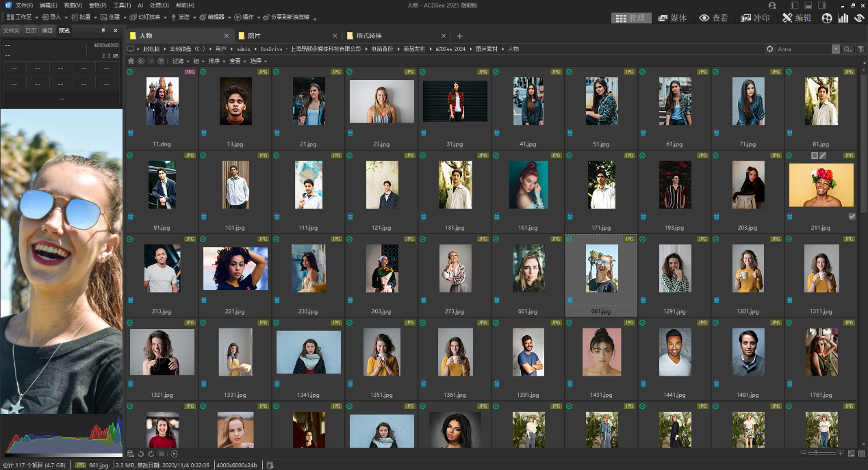Click the Home folder icon in navigation bar
The height and width of the screenshot is (470, 868).
click(x=131, y=61)
